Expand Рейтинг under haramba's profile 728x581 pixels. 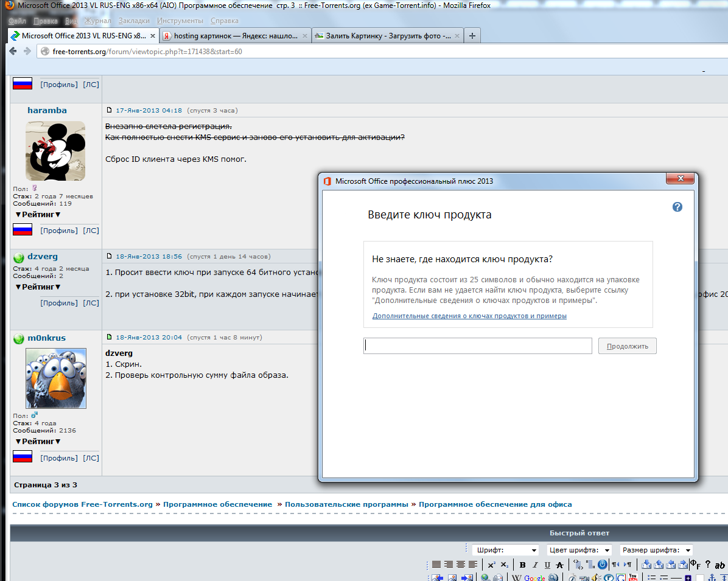(38, 214)
